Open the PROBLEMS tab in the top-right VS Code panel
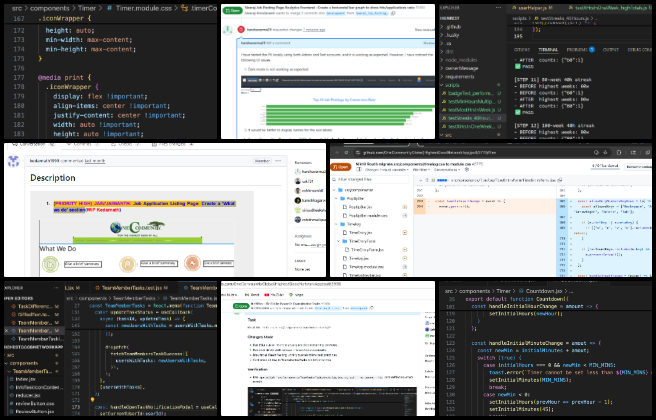Image resolution: width=656 pixels, height=420 pixels. click(577, 50)
